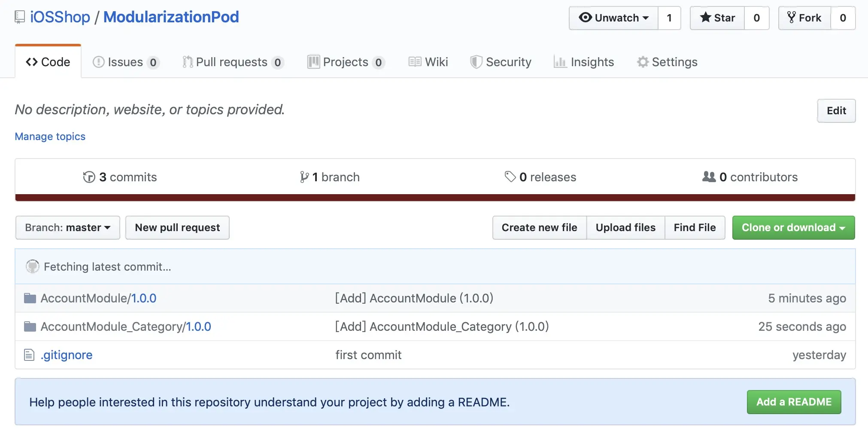The image size is (868, 433).
Task: Switch to the Issues tab
Action: click(x=126, y=62)
